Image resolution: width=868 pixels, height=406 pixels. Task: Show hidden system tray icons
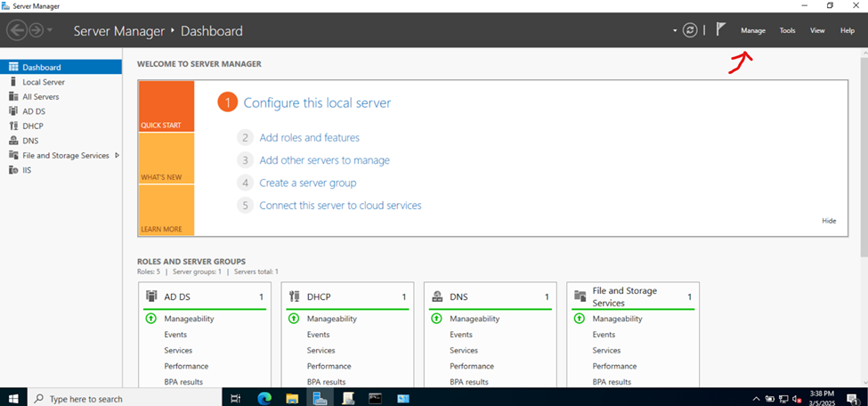click(x=757, y=398)
